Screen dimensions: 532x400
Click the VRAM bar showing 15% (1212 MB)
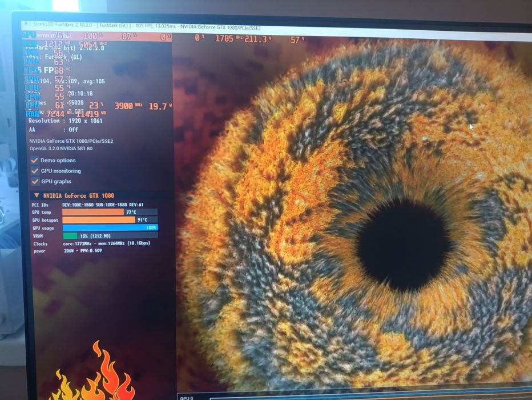pyautogui.click(x=110, y=235)
